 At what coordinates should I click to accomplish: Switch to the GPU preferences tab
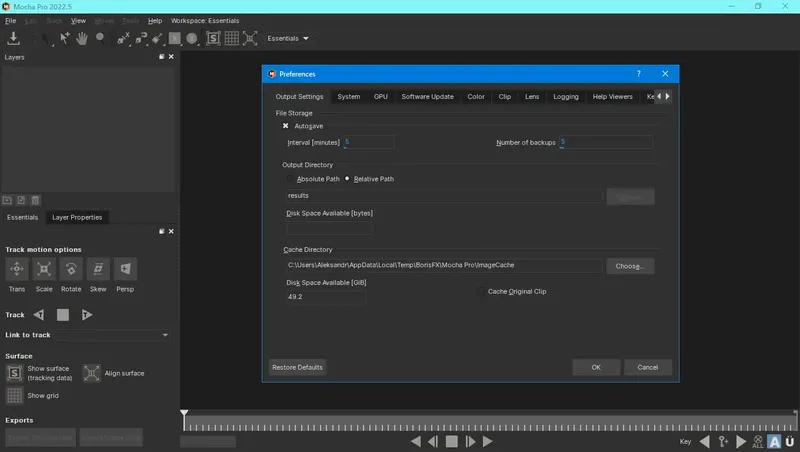[381, 96]
